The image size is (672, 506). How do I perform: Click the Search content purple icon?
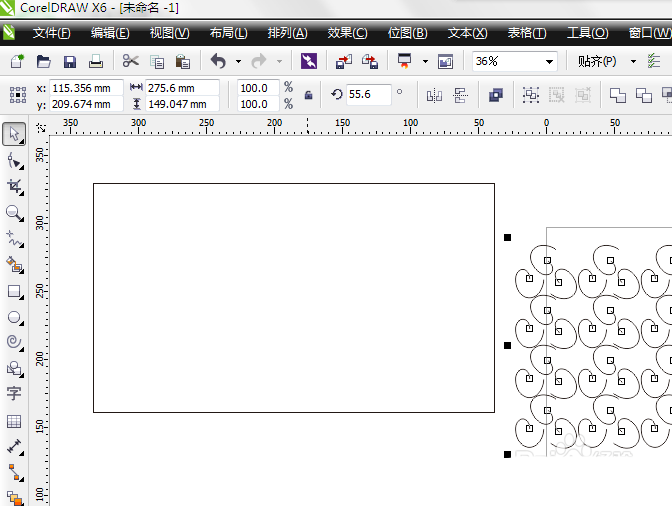coord(309,61)
